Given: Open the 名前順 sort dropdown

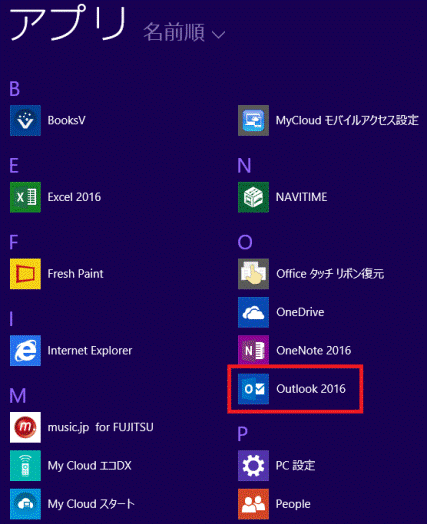Looking at the screenshot, I should (x=184, y=32).
